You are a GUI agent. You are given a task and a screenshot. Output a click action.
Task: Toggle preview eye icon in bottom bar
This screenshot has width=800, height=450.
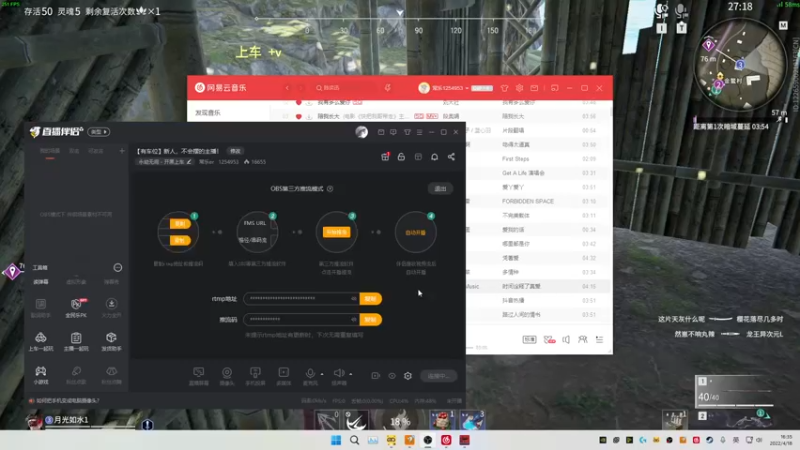[x=392, y=376]
